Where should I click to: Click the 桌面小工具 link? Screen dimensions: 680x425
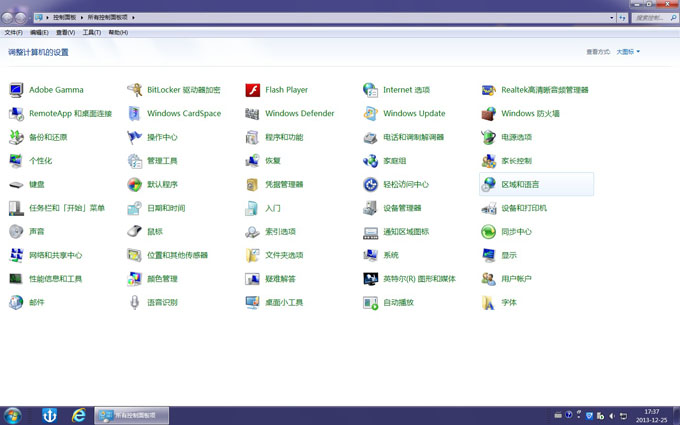(x=284, y=302)
